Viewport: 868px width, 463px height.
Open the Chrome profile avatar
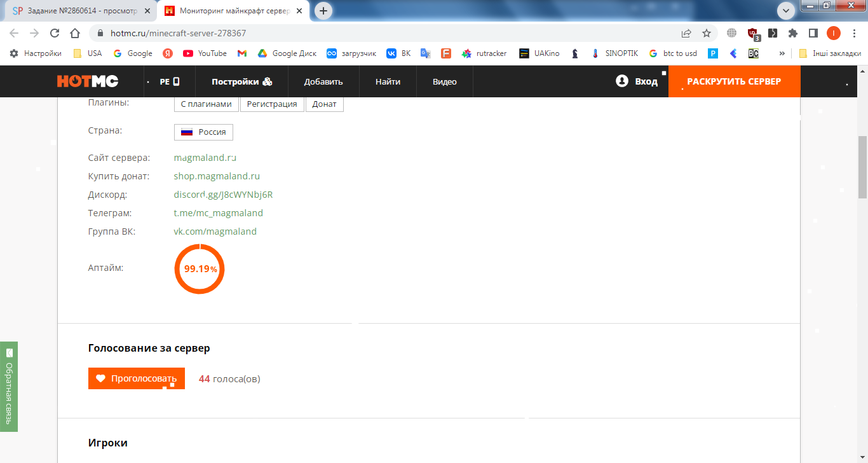tap(833, 33)
